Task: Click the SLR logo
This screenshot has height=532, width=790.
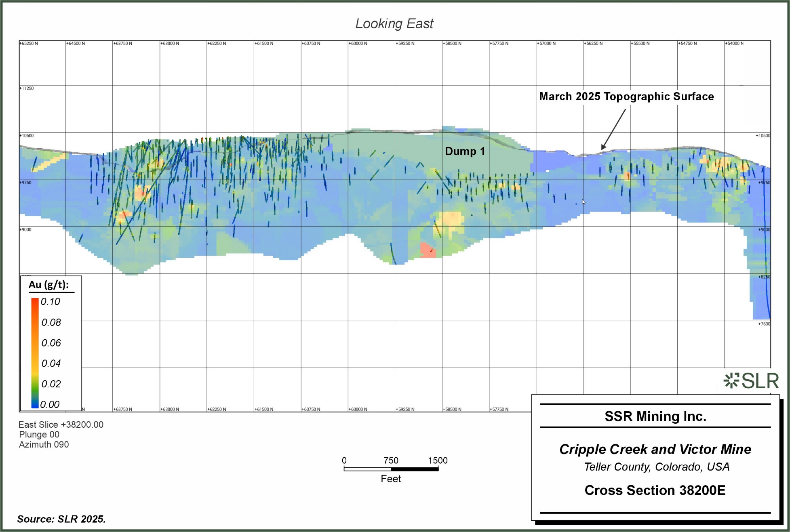Action: pos(751,381)
